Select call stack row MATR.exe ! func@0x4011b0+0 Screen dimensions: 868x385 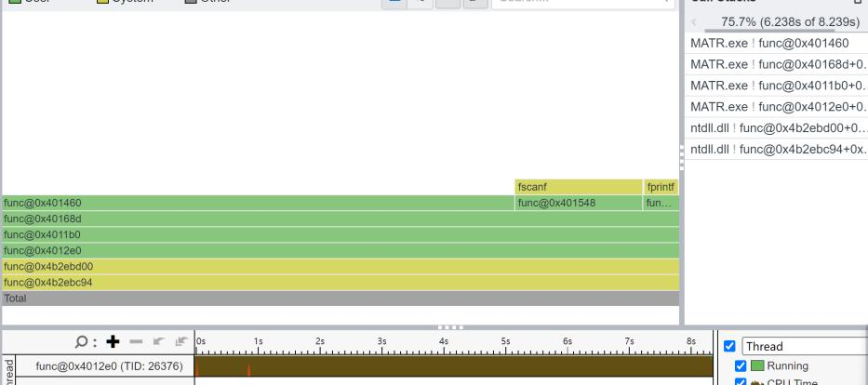(x=776, y=86)
